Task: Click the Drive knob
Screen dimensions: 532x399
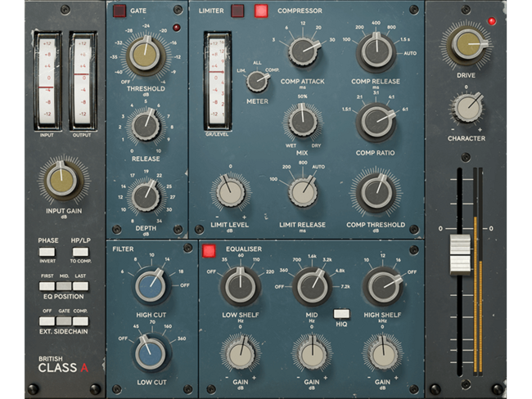Action: [468, 44]
